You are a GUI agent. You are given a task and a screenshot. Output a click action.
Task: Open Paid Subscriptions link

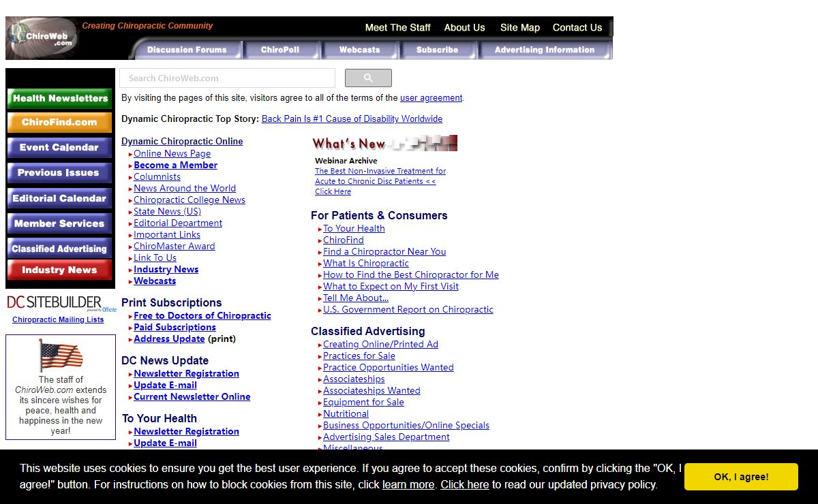pos(175,328)
